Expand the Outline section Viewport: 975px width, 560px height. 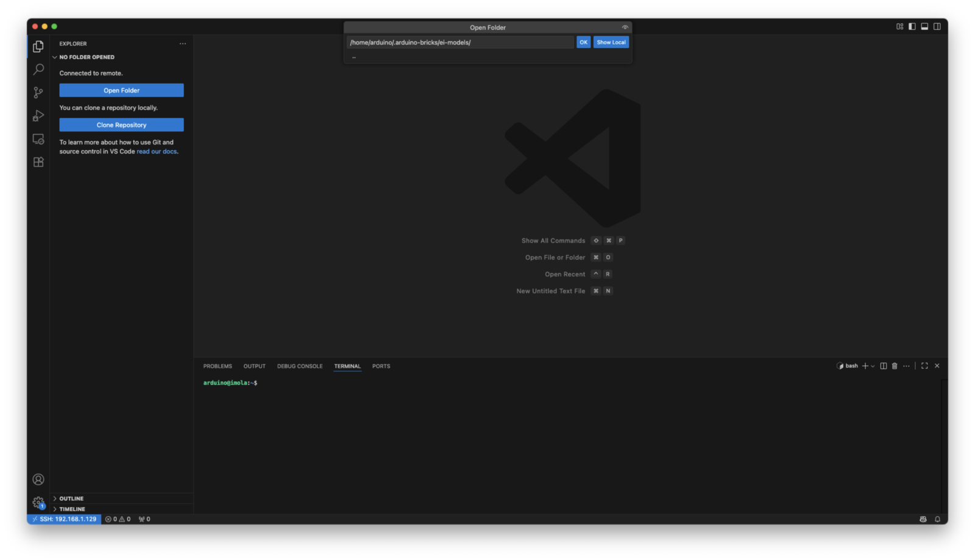click(x=122, y=498)
